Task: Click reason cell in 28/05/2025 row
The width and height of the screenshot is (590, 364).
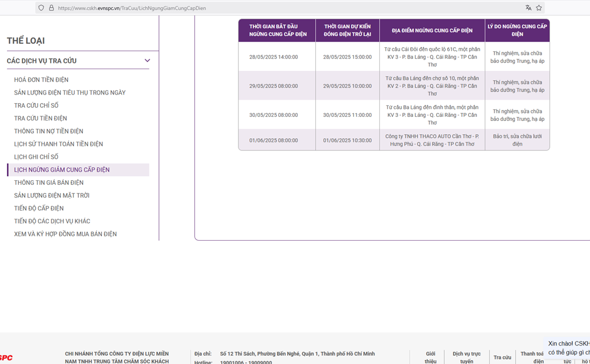Action: pyautogui.click(x=517, y=57)
